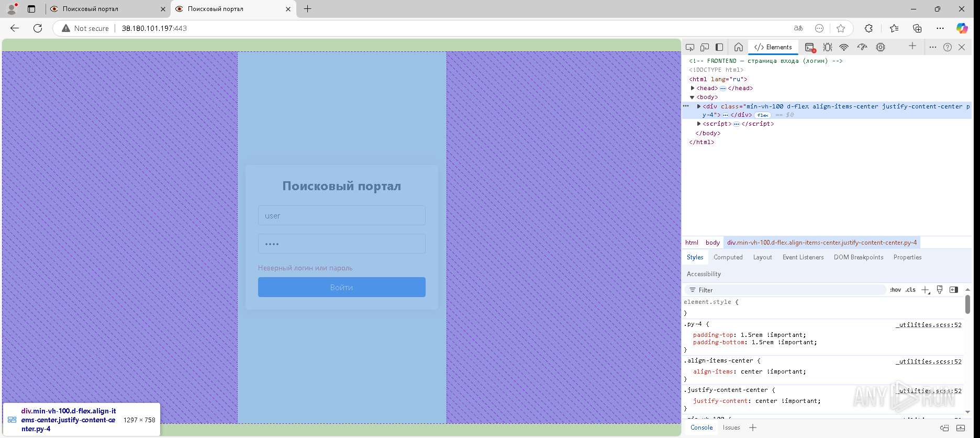Open the Sources debugger bug icon

click(x=828, y=47)
